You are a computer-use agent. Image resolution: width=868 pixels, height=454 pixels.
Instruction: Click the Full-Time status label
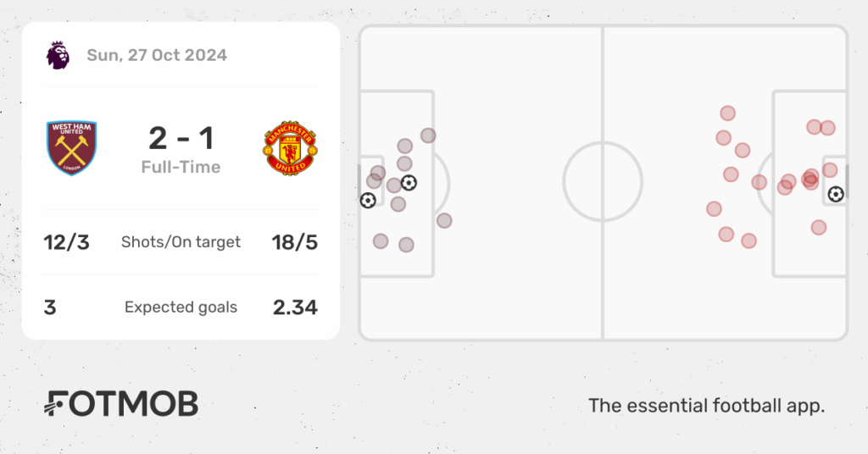pos(181,167)
